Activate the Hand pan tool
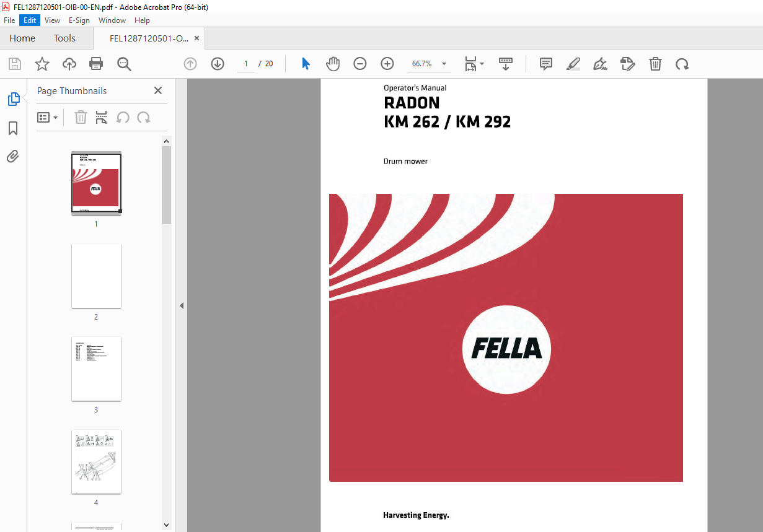763x532 pixels. 333,64
